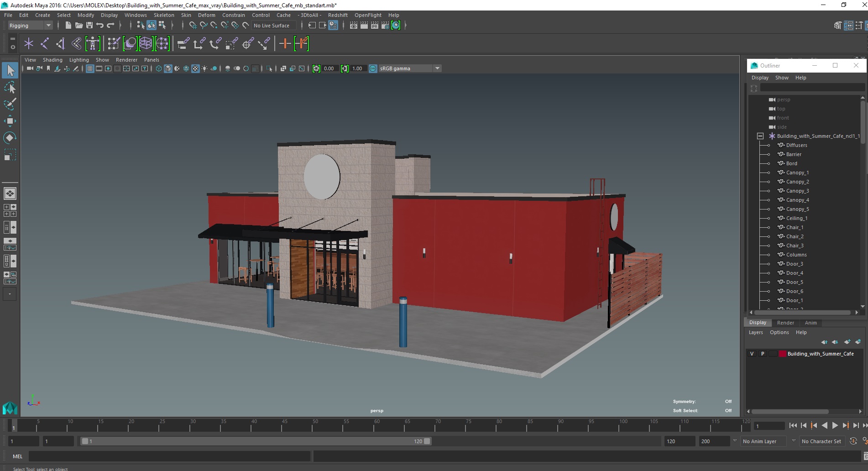868x471 pixels.
Task: Click the Create Joint rigging icon
Action: [x=45, y=43]
